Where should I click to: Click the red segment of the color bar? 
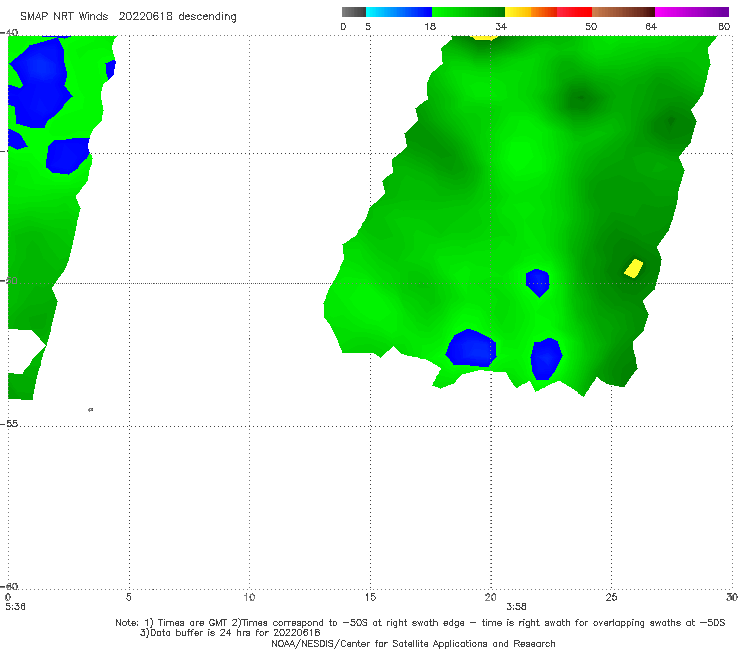click(574, 12)
